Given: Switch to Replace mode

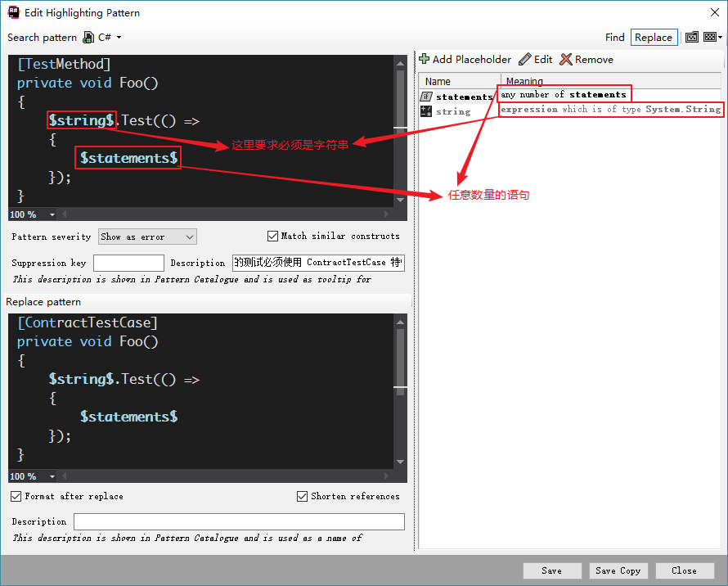Looking at the screenshot, I should pyautogui.click(x=654, y=37).
